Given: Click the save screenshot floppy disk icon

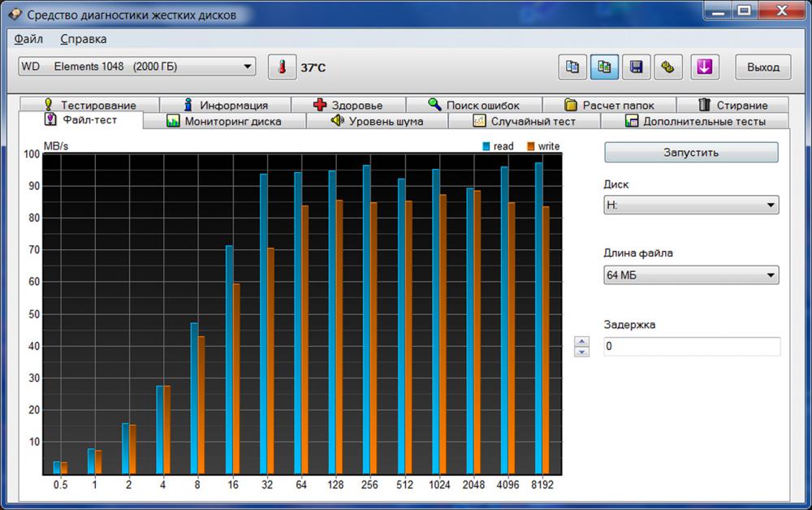Looking at the screenshot, I should coord(637,67).
